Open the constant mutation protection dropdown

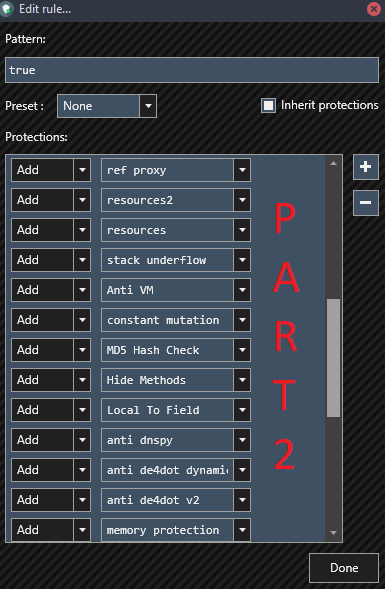pyautogui.click(x=176, y=320)
